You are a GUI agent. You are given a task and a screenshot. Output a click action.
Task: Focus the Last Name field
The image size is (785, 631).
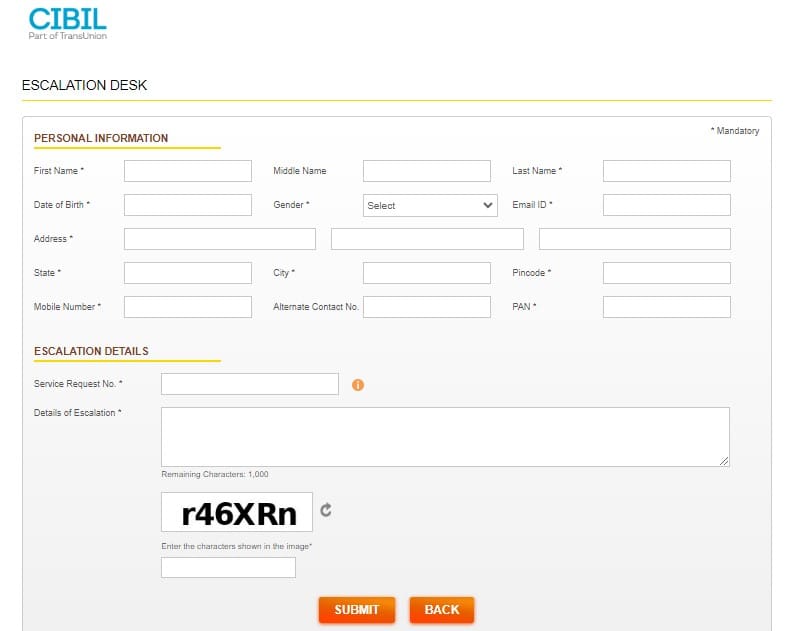(x=666, y=171)
